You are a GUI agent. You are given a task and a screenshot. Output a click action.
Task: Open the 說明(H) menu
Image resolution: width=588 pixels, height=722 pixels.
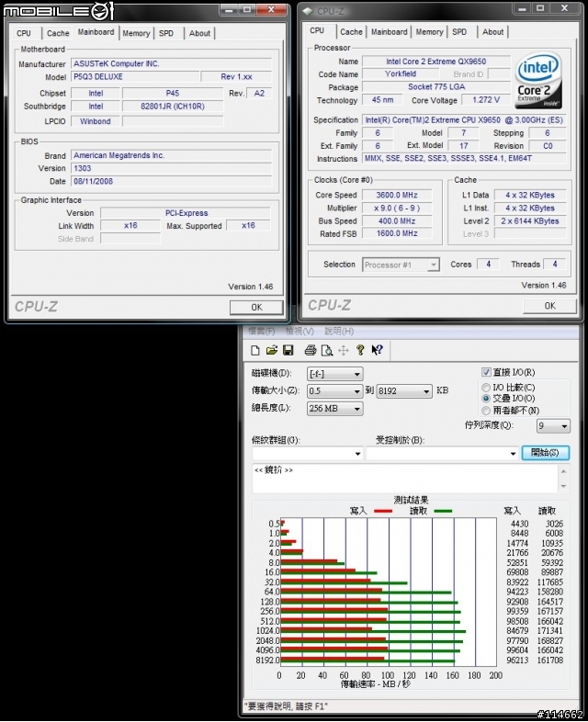click(339, 331)
